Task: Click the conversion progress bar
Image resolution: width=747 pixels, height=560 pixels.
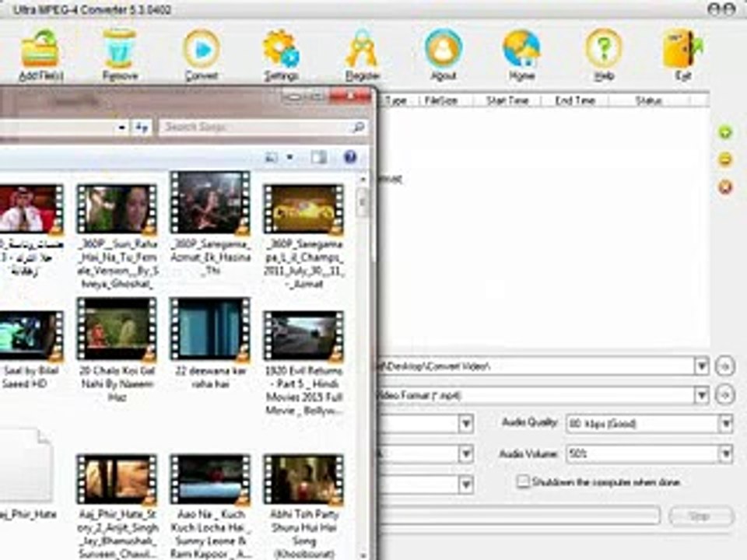Action: coord(518,516)
